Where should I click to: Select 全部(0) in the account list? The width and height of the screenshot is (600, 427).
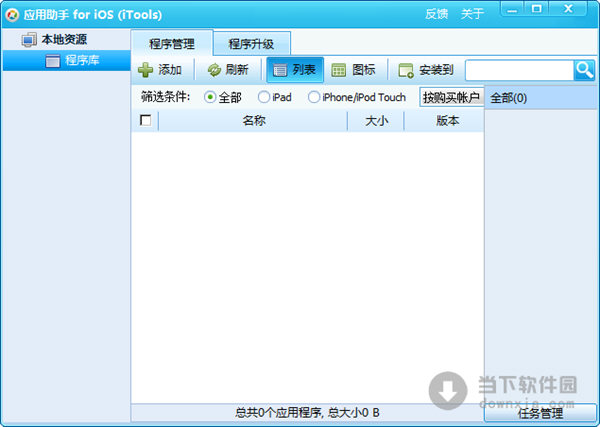[541, 98]
